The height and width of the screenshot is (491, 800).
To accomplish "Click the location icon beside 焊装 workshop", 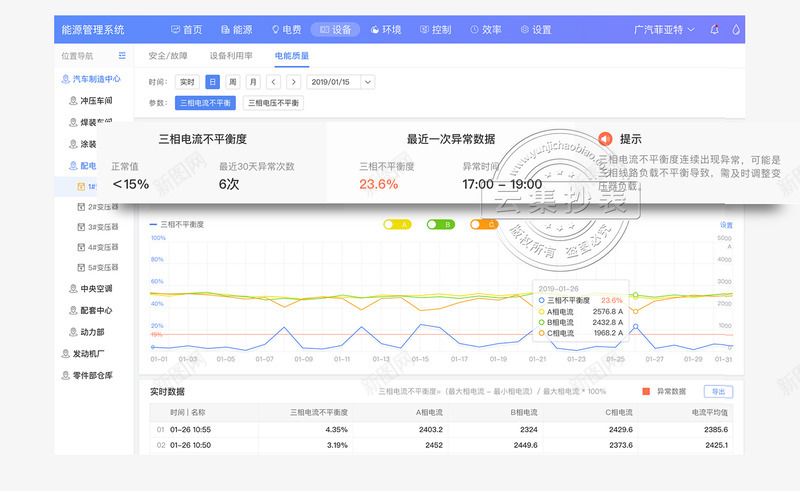I will click(x=73, y=122).
